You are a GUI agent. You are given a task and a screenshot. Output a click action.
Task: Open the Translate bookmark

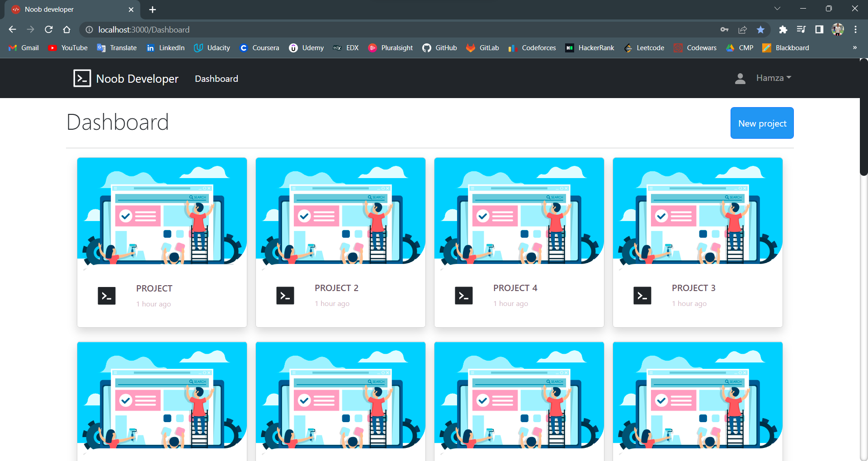point(117,48)
